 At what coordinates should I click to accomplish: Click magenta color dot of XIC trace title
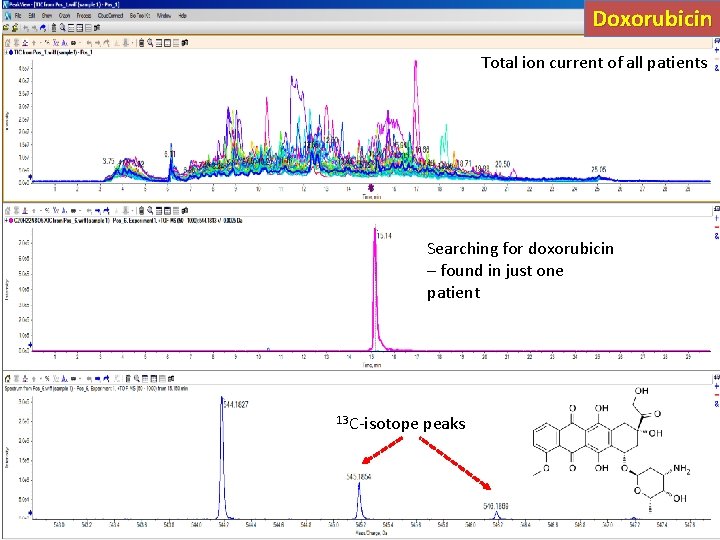(x=11, y=221)
